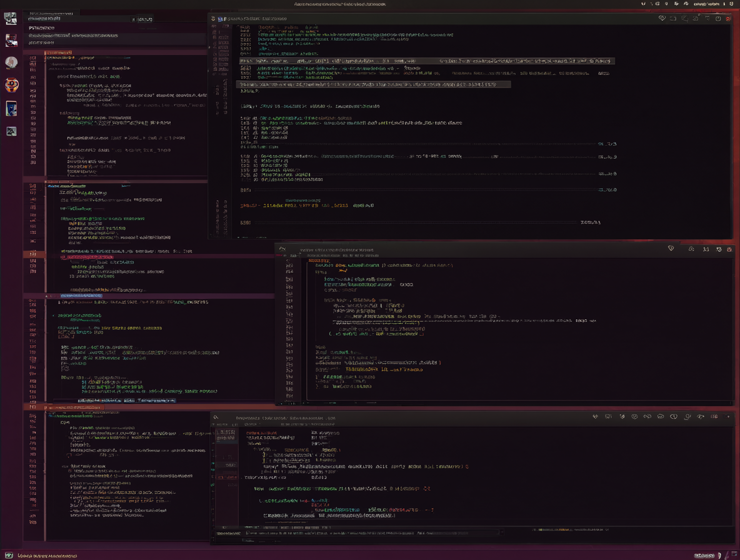Viewport: 740px width, 560px height.
Task: Click icon at left of middle window header
Action: [282, 249]
